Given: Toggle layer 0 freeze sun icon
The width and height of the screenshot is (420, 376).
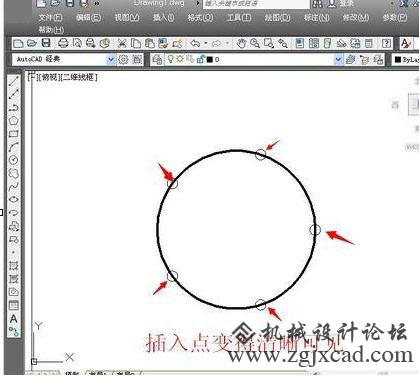Looking at the screenshot, I should click(x=180, y=59).
